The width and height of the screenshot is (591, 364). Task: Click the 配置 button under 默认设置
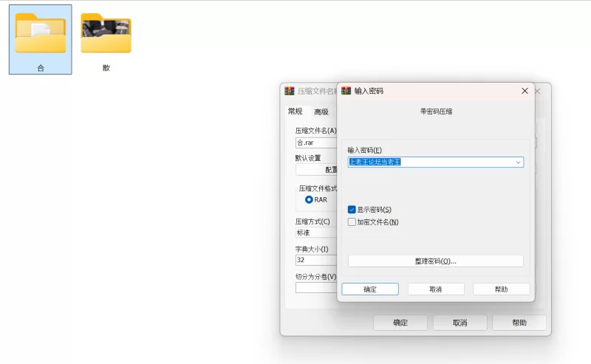coord(316,170)
